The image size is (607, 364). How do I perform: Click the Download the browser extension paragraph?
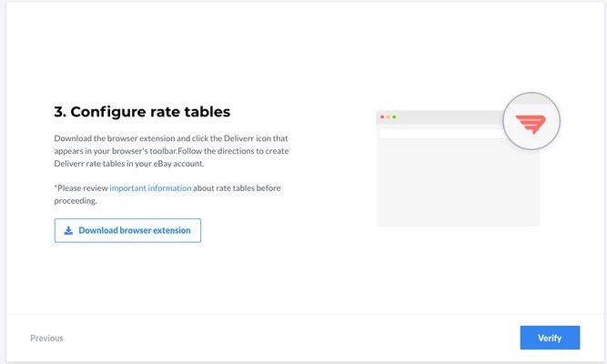pos(171,151)
